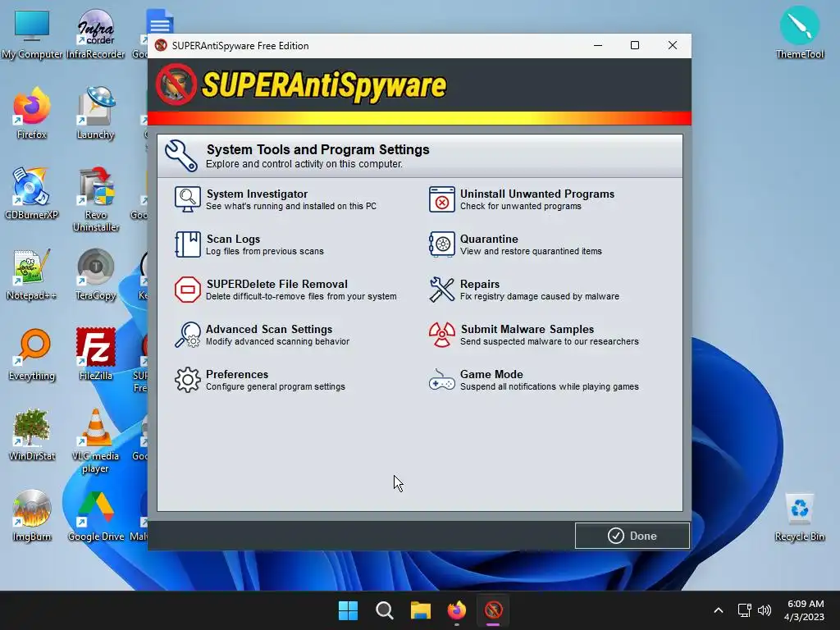Open the Repairs text link

tap(479, 284)
